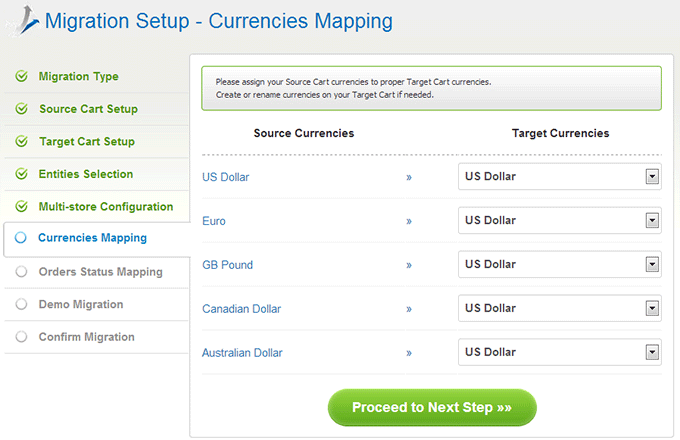Click the double-arrow icon in GB Pound row
Screen dimensions: 680x440
[409, 265]
